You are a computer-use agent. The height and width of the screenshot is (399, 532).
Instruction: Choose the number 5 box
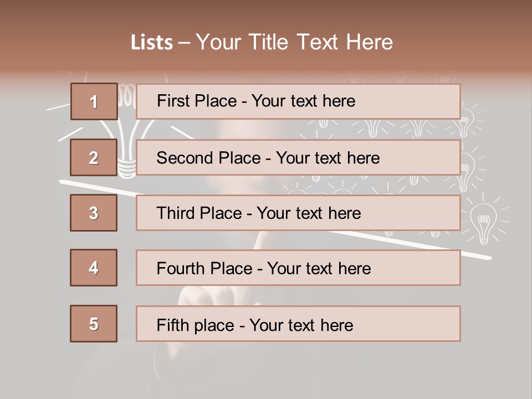click(x=94, y=324)
